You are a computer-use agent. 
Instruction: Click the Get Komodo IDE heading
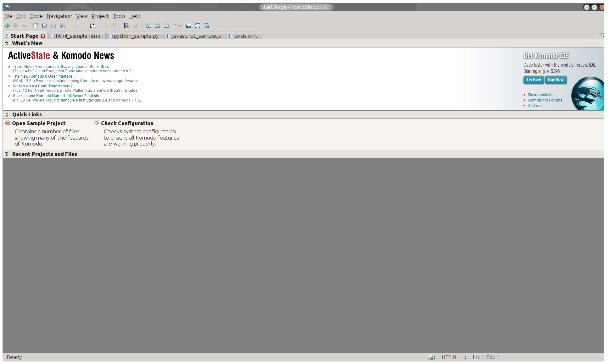click(546, 56)
